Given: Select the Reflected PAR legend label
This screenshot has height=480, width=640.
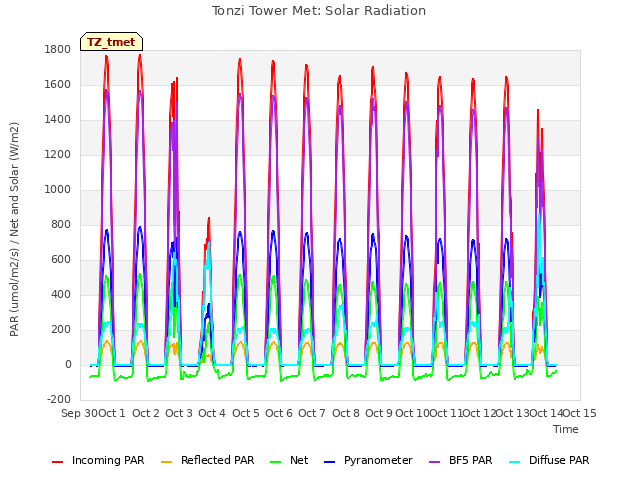Looking at the screenshot, I should coord(218,460).
